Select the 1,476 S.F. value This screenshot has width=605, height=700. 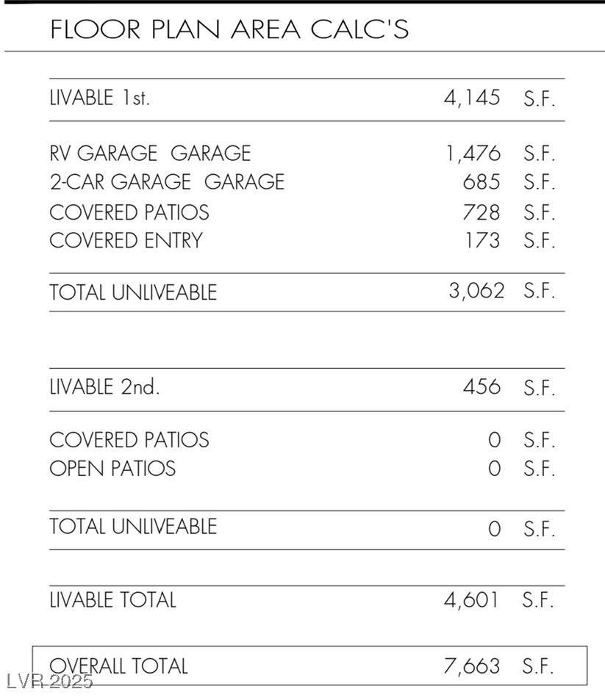(x=473, y=154)
